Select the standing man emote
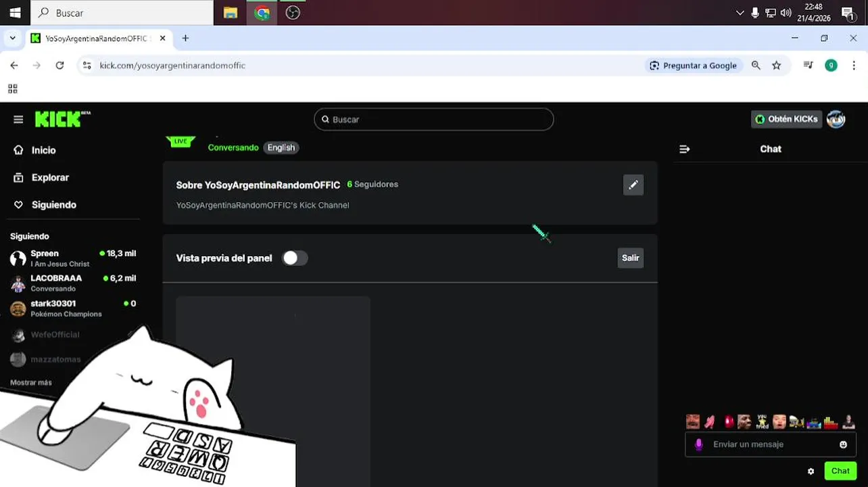Screen dimensions: 868x487 click(848, 422)
